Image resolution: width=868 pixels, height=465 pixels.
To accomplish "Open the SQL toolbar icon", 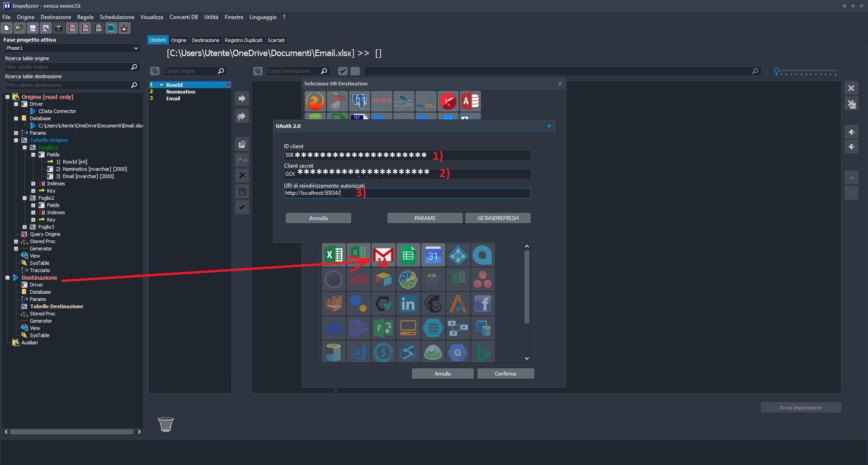I will tap(111, 28).
